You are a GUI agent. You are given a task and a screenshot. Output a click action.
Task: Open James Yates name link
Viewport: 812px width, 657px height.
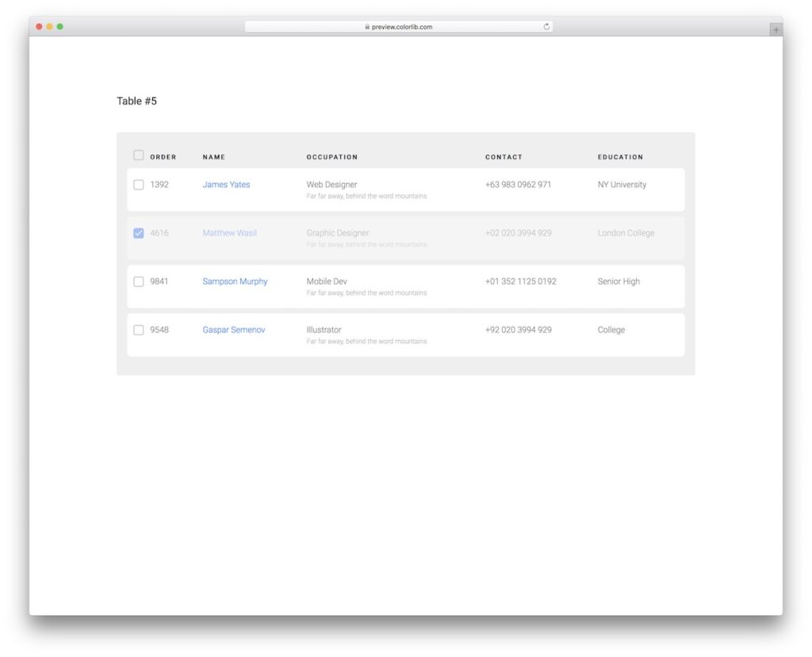[226, 185]
